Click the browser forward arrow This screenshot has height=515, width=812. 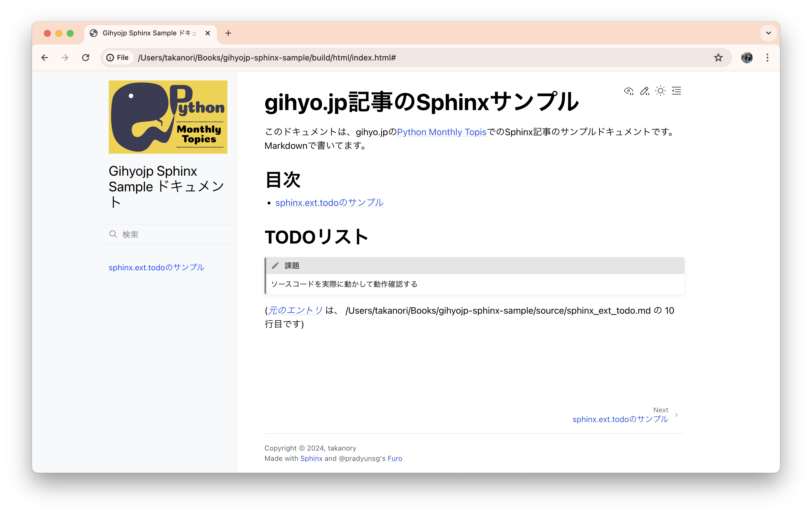(65, 58)
